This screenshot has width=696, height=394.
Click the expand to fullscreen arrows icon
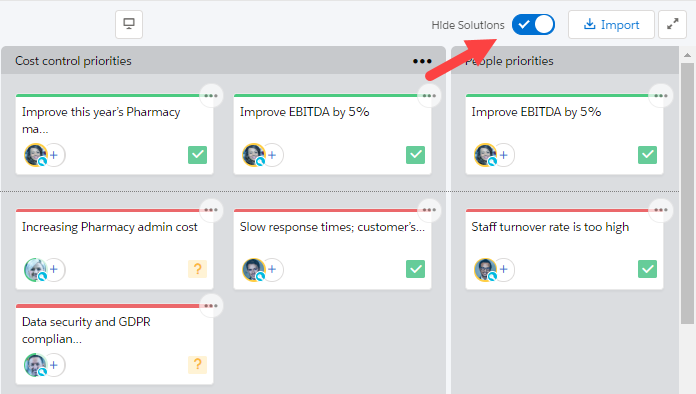(x=672, y=24)
